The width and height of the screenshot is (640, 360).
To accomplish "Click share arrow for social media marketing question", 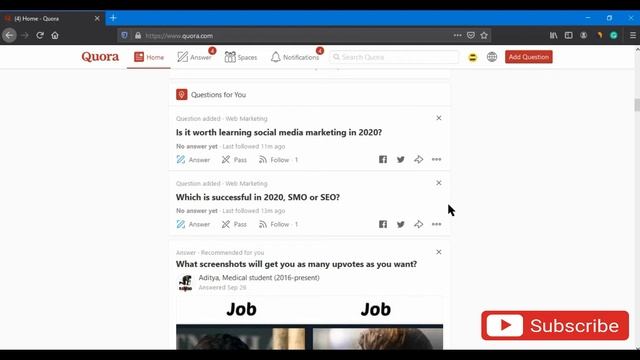I will tap(418, 160).
